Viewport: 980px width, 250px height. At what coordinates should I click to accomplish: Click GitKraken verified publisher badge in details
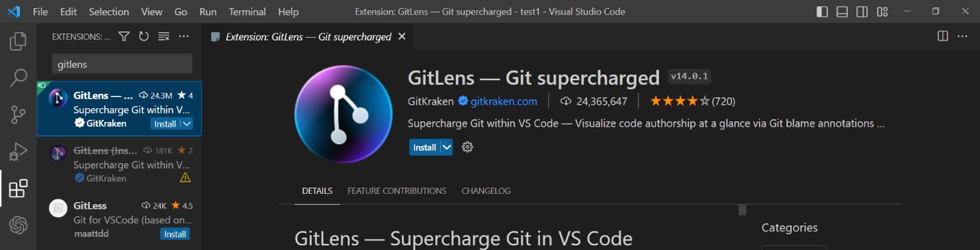(463, 101)
